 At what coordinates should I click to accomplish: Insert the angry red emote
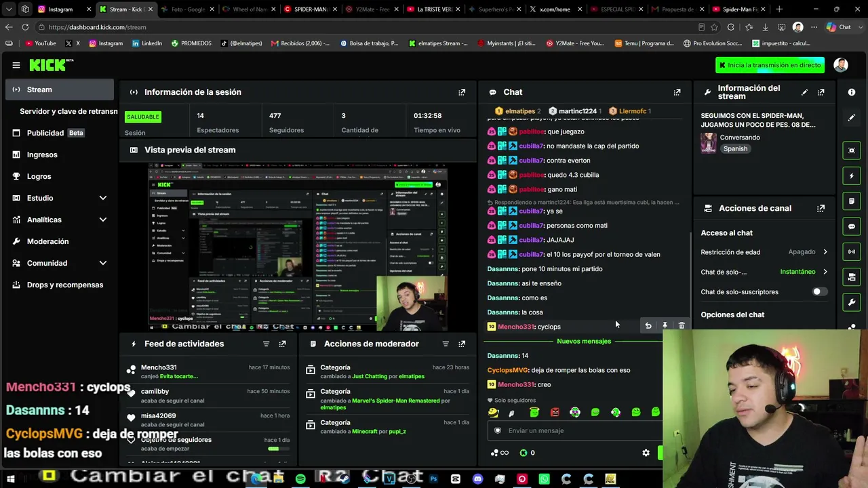pos(555,412)
